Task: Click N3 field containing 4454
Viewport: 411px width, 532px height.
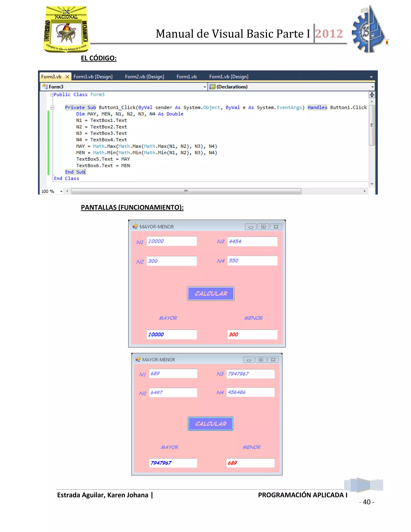Action: tap(252, 241)
